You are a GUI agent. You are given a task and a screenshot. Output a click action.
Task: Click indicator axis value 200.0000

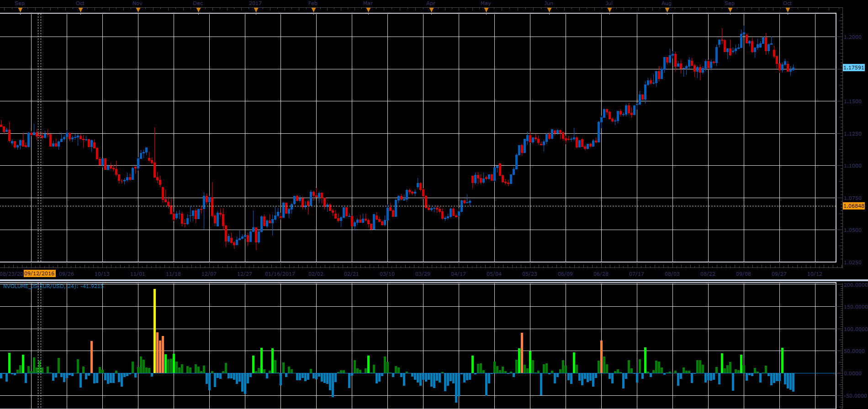click(x=855, y=285)
